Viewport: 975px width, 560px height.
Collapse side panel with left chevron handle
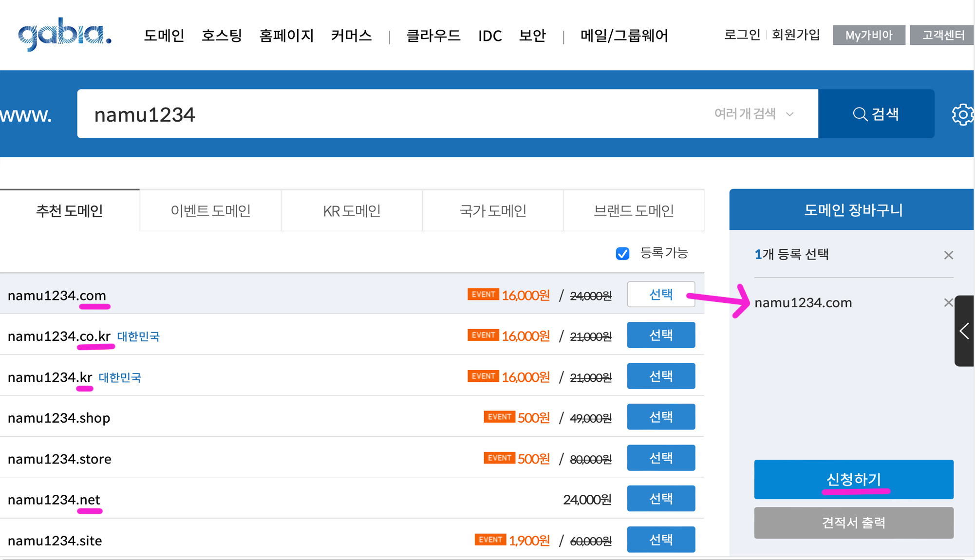click(964, 331)
